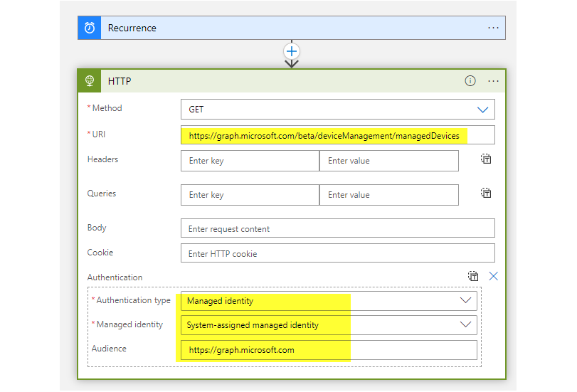Open the Method dropdown showing GET
This screenshot has width=577, height=392.
[338, 110]
